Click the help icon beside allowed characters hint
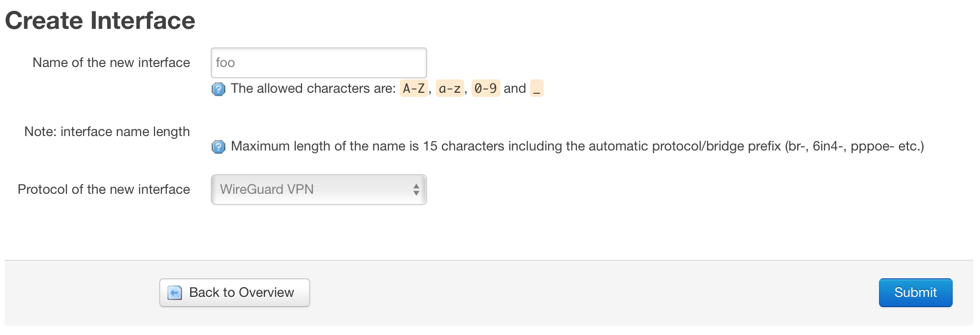This screenshot has width=980, height=335. point(218,89)
